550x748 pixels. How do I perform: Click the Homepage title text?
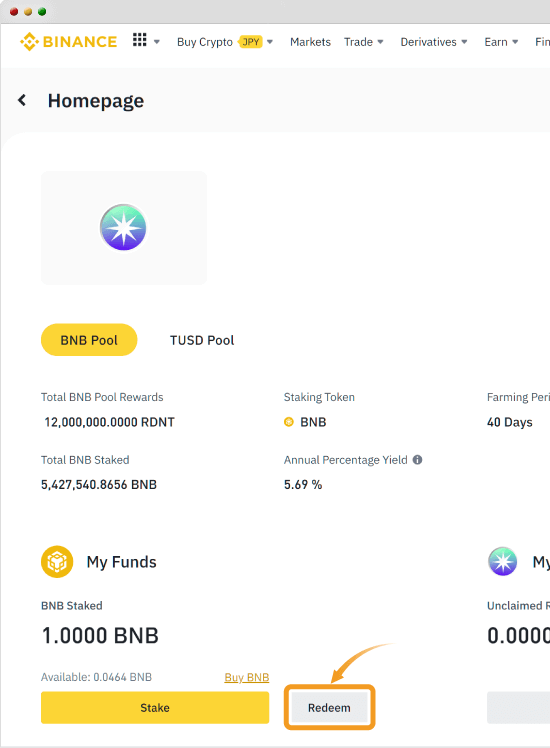tap(96, 101)
